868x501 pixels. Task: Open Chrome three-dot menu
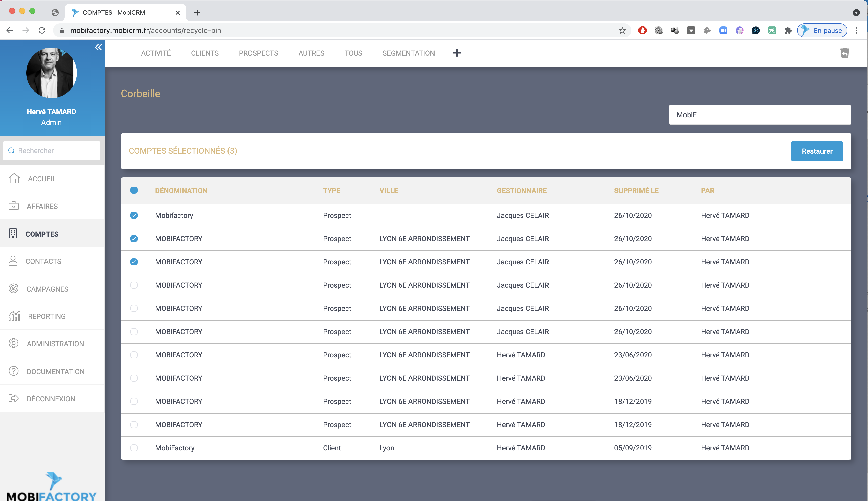pyautogui.click(x=856, y=30)
